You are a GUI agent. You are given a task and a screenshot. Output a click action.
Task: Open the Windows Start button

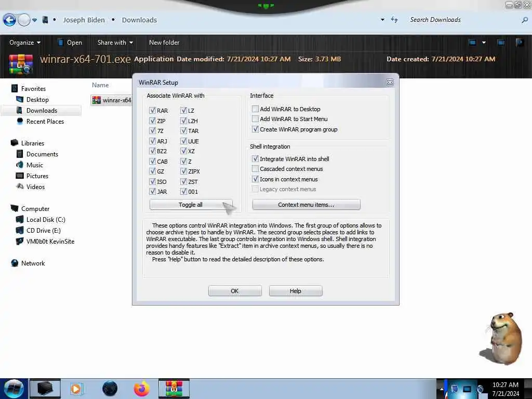[14, 389]
